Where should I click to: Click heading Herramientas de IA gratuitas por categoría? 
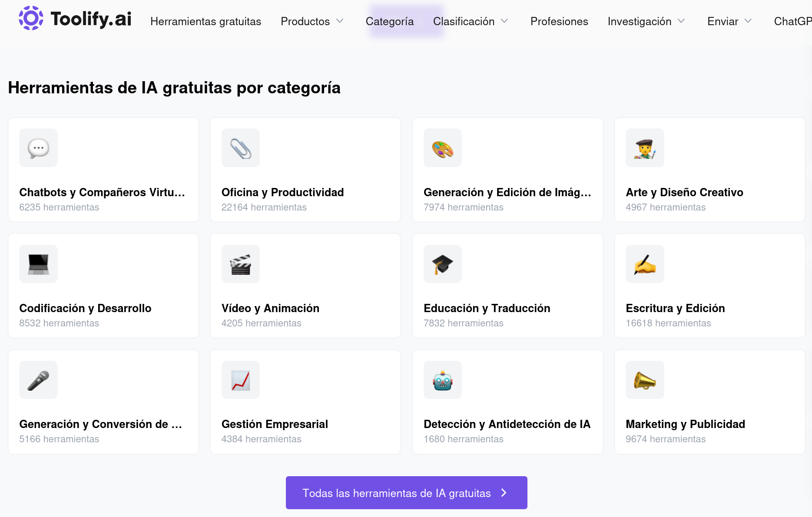coord(174,88)
